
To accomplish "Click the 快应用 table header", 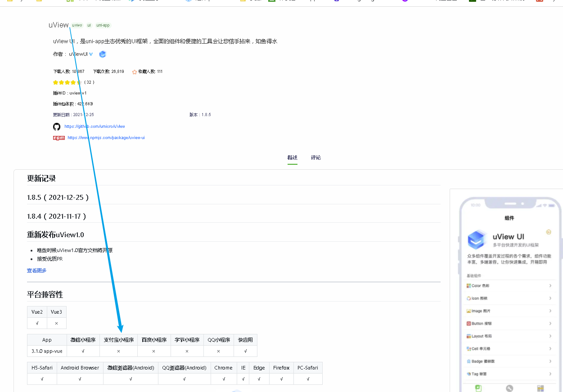I will [246, 340].
